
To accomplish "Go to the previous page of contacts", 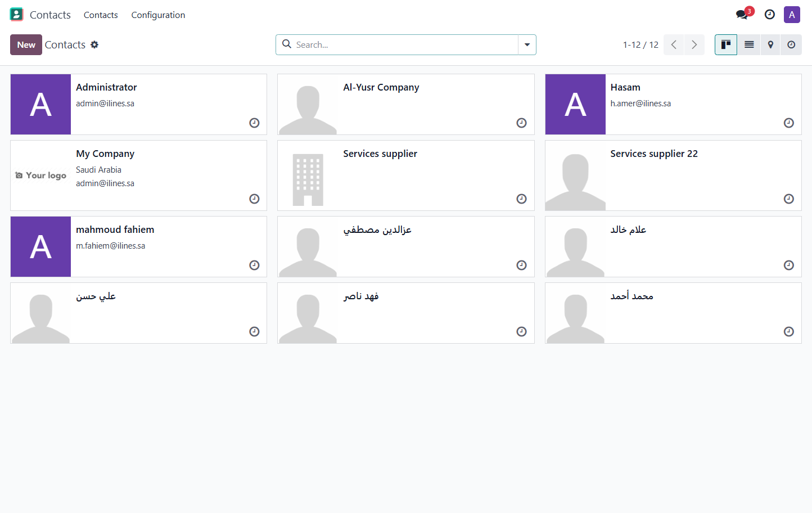I will point(674,44).
